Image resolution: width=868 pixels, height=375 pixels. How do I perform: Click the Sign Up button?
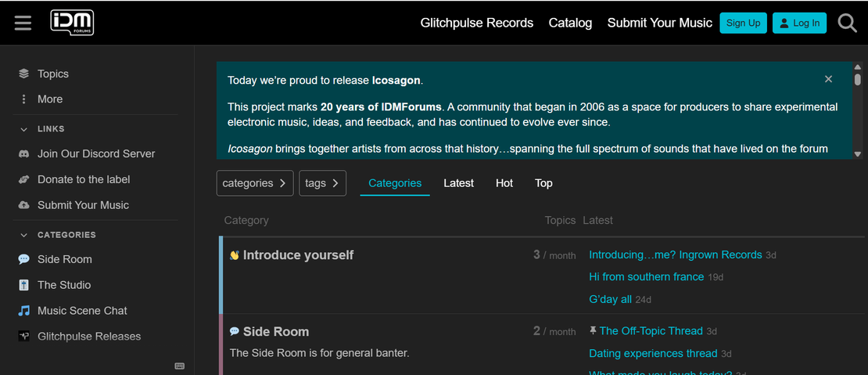click(743, 23)
